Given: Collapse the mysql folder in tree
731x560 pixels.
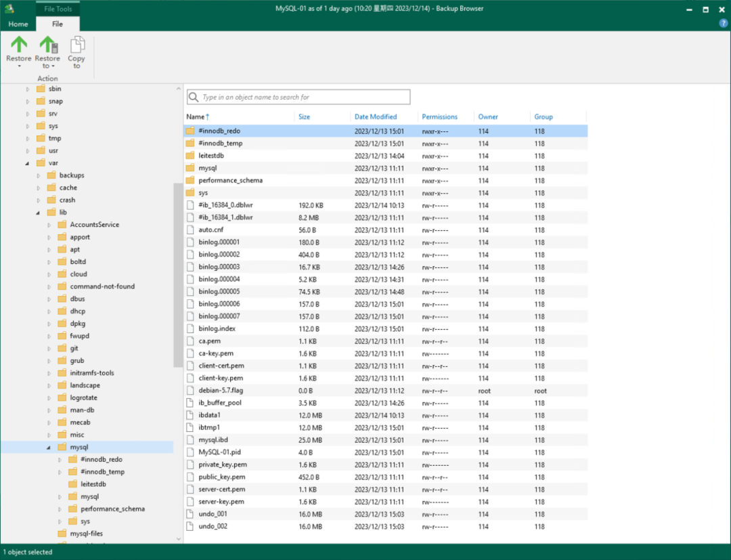Looking at the screenshot, I should click(49, 448).
